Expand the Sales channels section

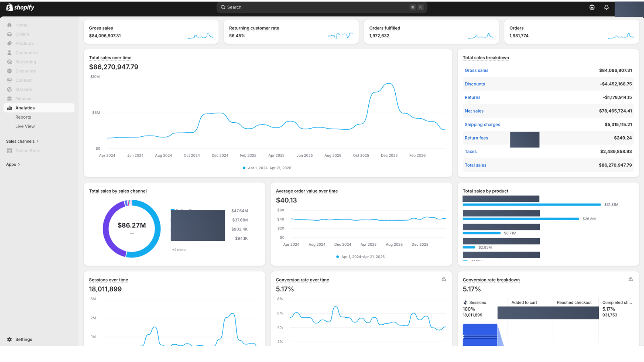(22, 142)
